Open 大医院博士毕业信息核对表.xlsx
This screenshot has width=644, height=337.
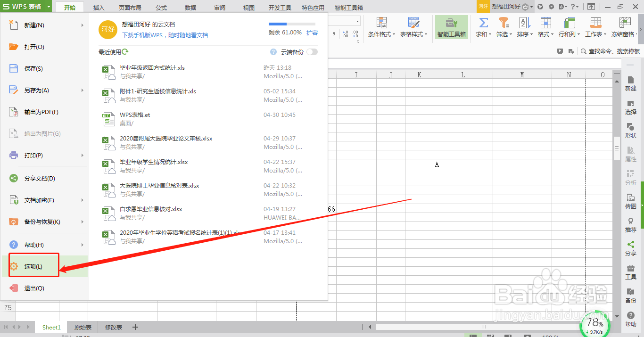tap(159, 186)
